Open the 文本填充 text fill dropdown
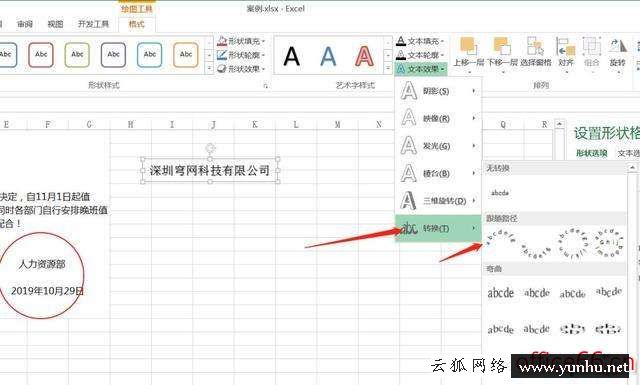 point(420,41)
